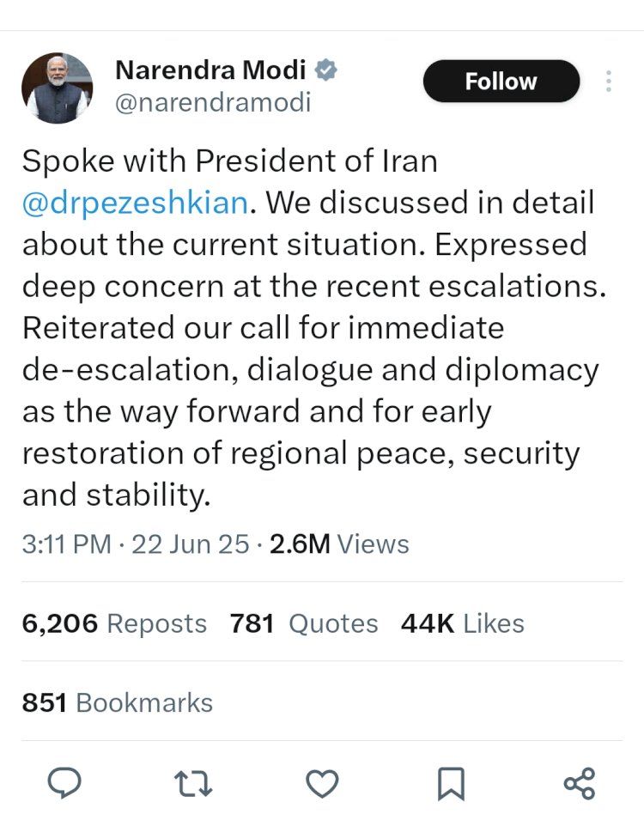Image resolution: width=644 pixels, height=820 pixels.
Task: Tap the reply speech bubble icon
Action: point(64,783)
